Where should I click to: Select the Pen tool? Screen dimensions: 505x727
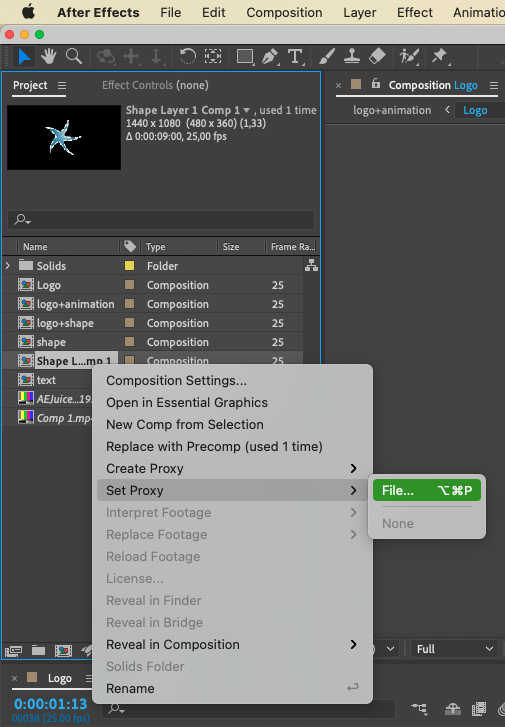click(270, 57)
